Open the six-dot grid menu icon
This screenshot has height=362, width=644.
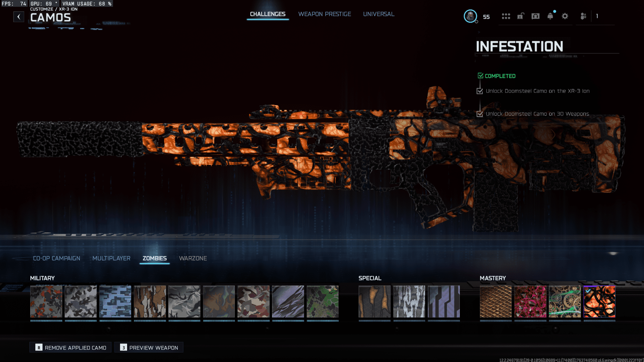click(506, 16)
